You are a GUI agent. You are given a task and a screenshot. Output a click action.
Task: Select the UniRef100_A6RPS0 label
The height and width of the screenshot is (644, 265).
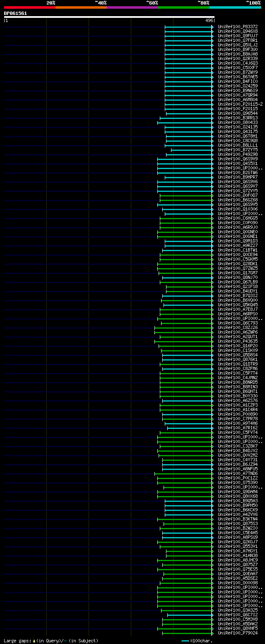[238, 314]
